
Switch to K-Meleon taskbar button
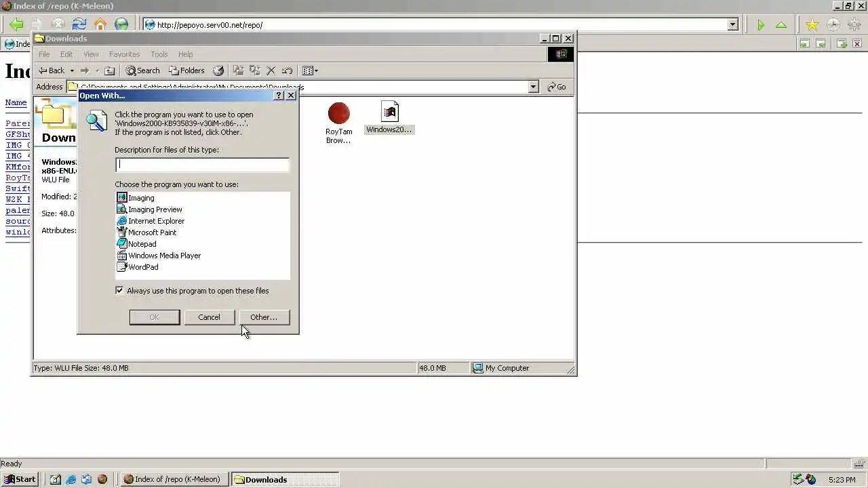175,479
